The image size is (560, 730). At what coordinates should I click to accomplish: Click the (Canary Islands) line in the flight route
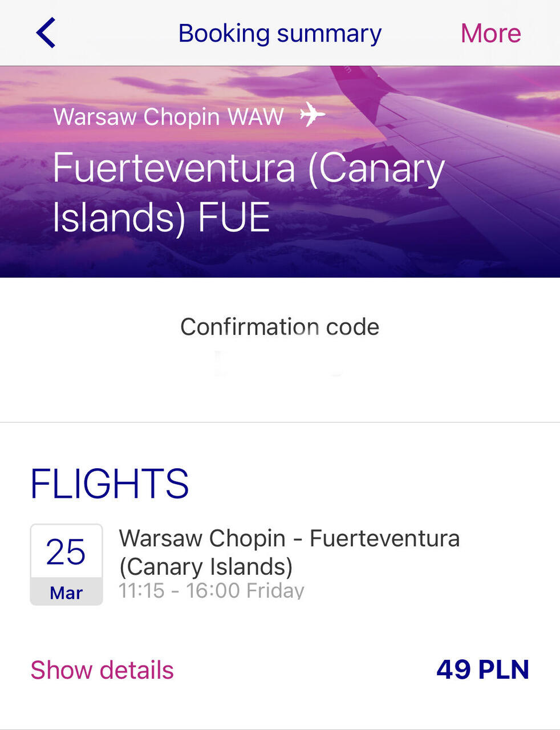click(206, 567)
